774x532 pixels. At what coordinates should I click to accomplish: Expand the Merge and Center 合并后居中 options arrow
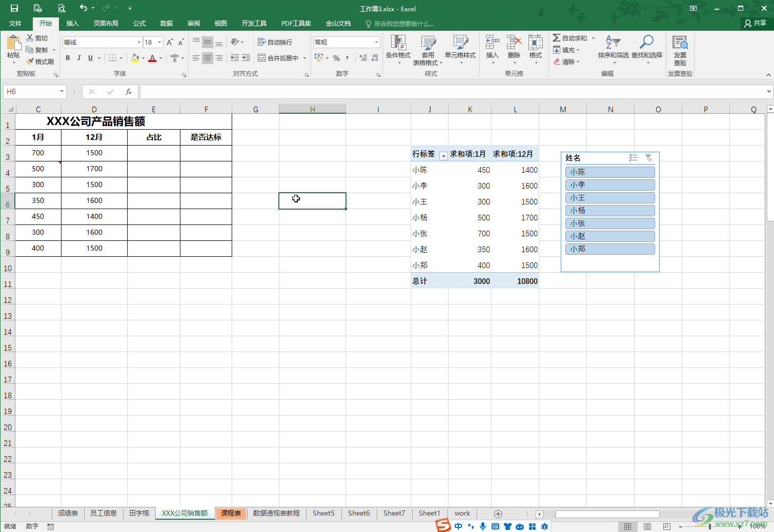(x=304, y=58)
